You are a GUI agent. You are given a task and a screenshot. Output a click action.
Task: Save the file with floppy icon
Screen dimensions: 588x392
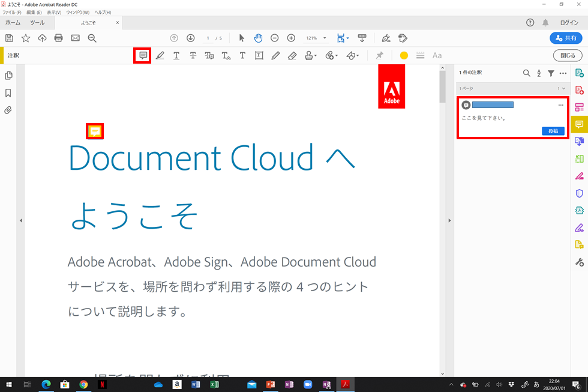(10, 38)
